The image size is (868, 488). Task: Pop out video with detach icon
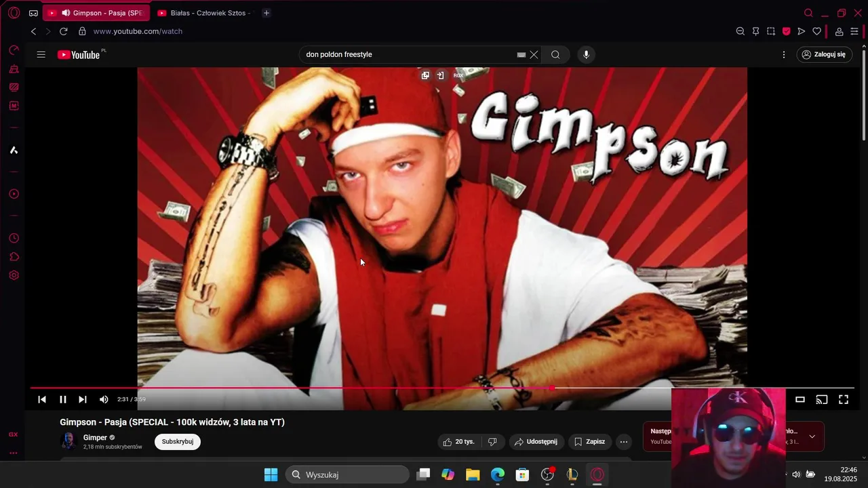(425, 75)
